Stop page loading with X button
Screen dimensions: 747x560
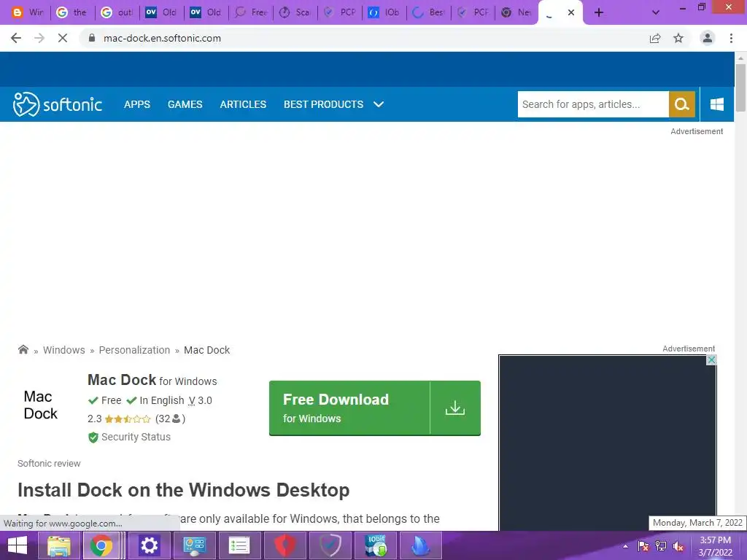63,38
